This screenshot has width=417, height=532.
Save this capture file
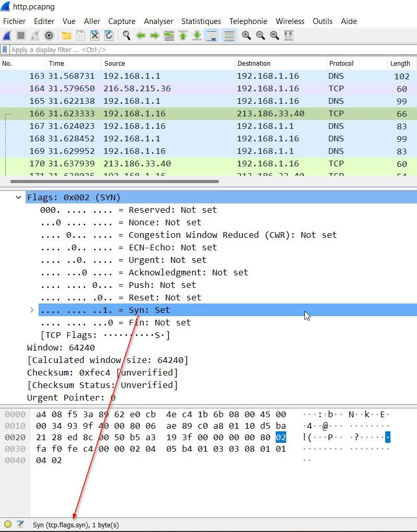click(x=81, y=35)
